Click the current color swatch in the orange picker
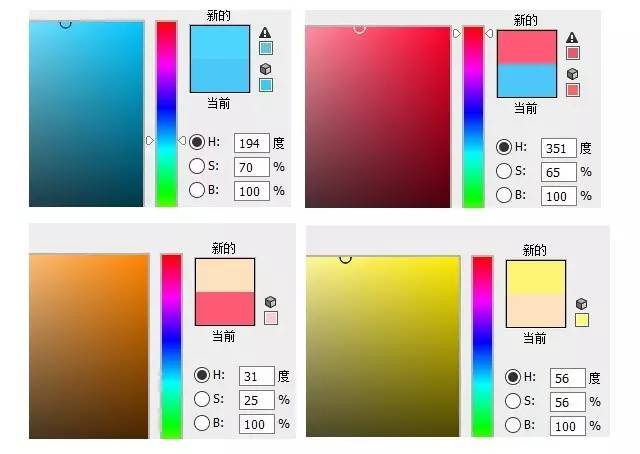Screen dimensions: 640x454 point(225,308)
